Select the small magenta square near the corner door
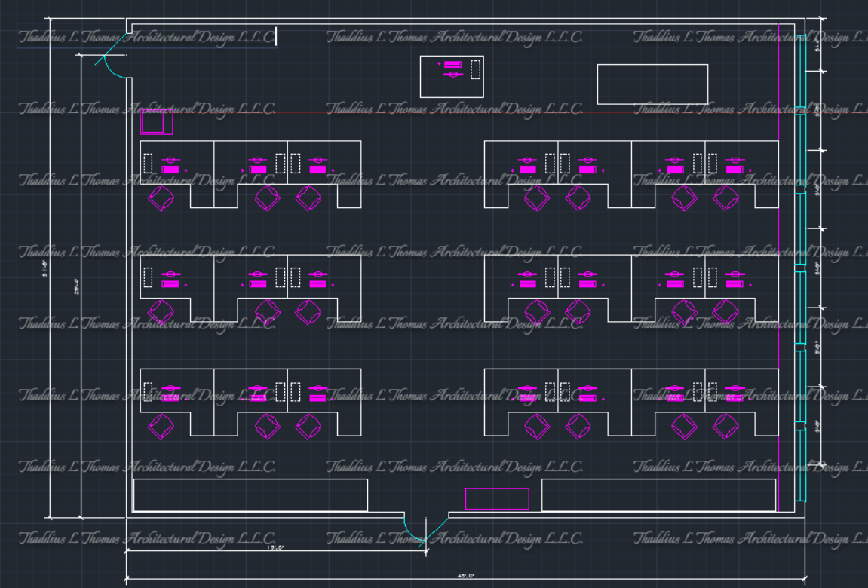This screenshot has width=868, height=588. pyautogui.click(x=157, y=121)
